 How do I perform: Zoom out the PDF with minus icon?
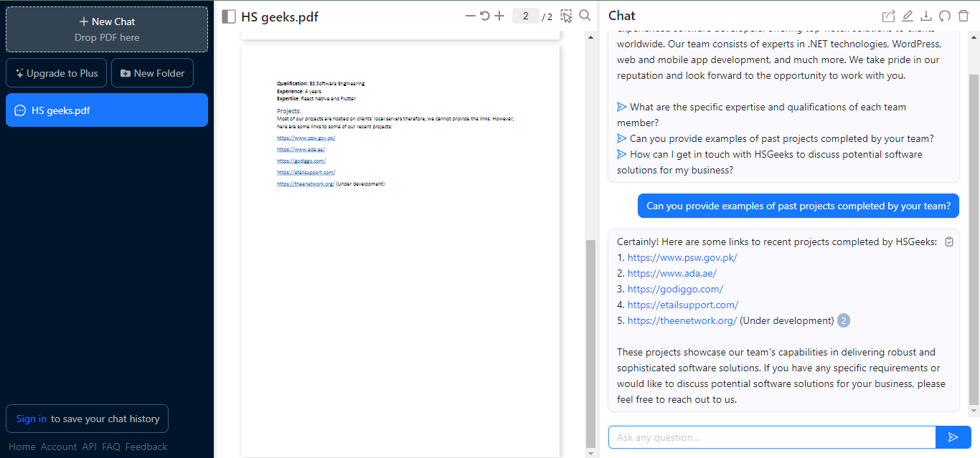(x=470, y=16)
